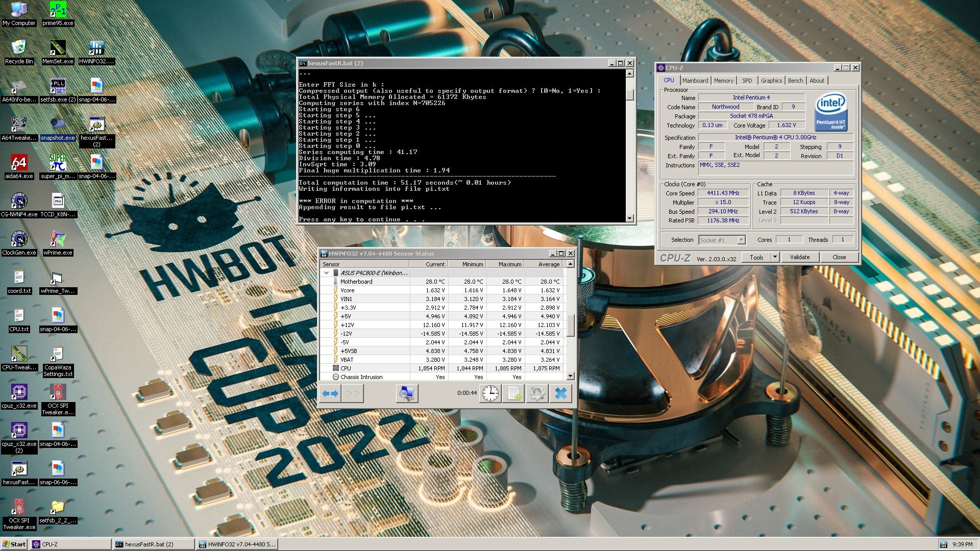Open HWiNFO sensor settings gear icon

(x=537, y=393)
